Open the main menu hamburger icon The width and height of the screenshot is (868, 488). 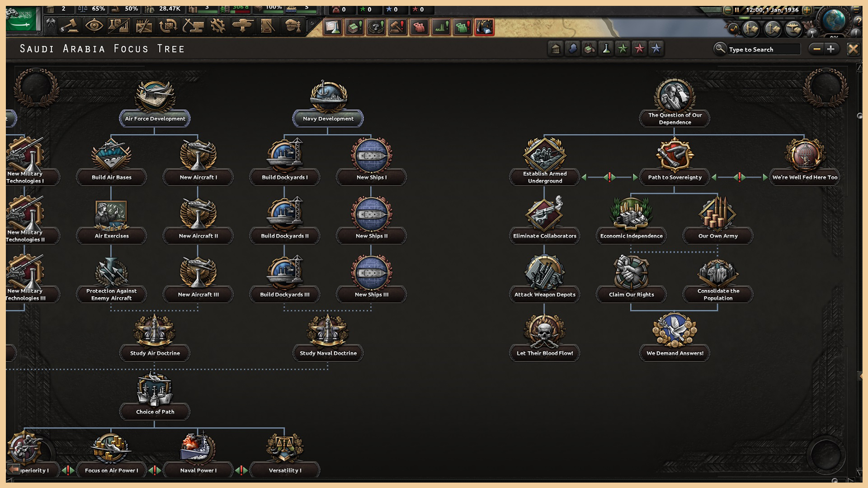(x=857, y=9)
